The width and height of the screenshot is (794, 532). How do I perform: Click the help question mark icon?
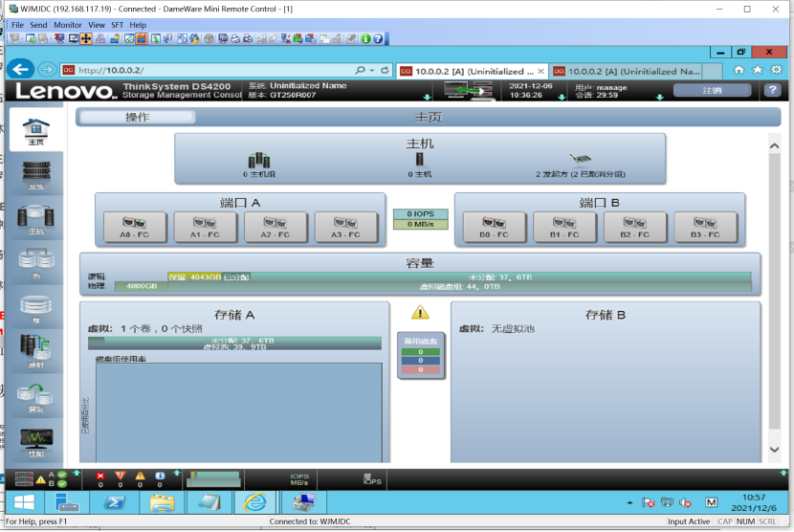click(x=772, y=90)
